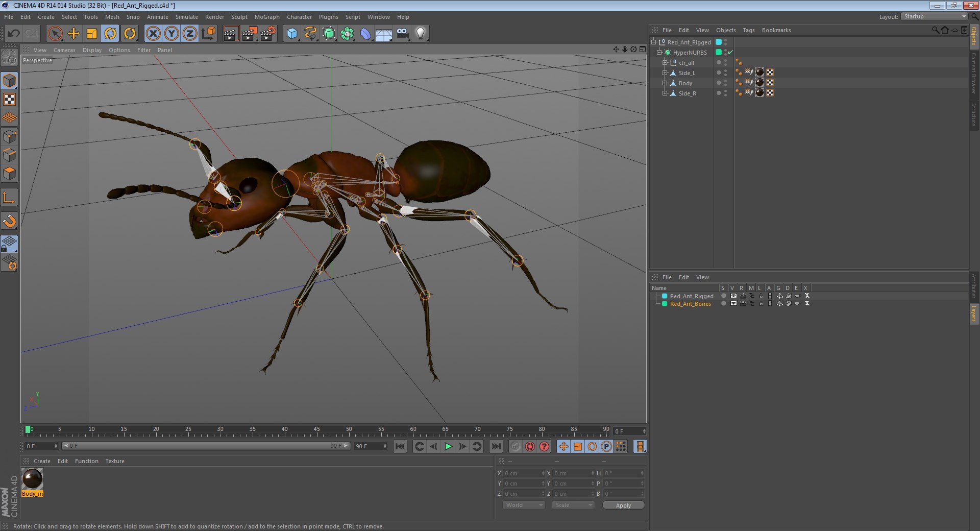Open the spline tools icon

[x=310, y=34]
